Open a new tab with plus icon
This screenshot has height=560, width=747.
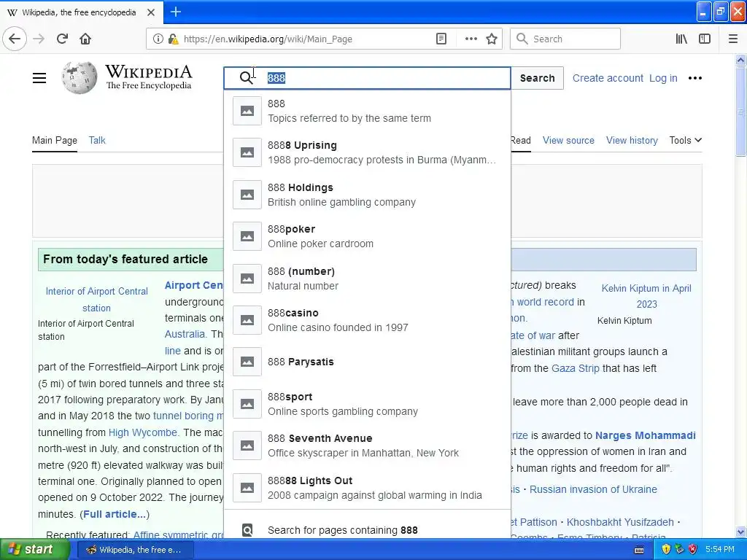coord(175,12)
